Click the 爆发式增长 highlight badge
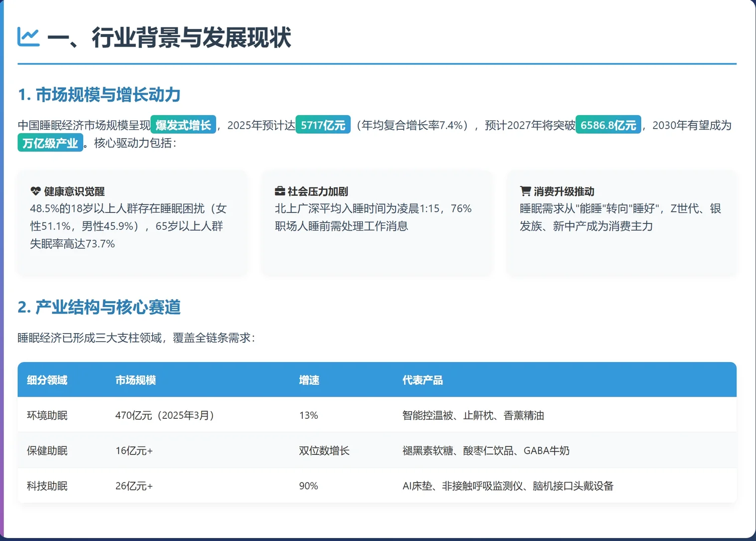 click(183, 125)
